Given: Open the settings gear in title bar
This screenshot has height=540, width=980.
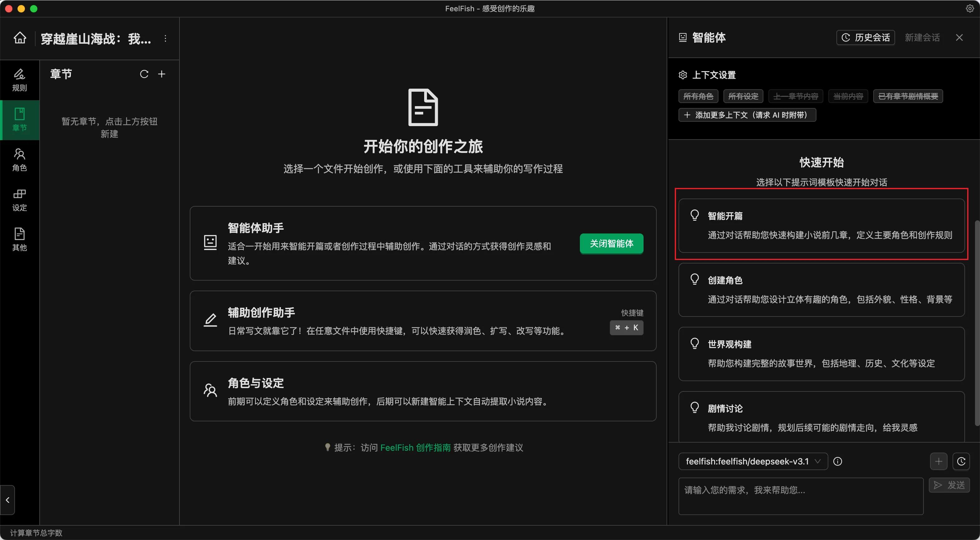Looking at the screenshot, I should pos(969,8).
